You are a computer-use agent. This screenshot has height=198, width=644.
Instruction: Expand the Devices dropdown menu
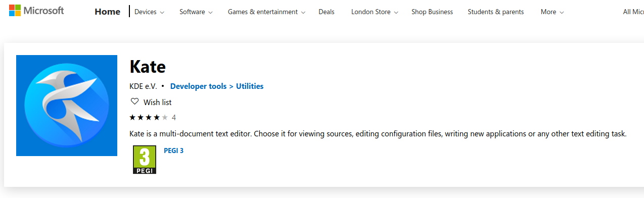[149, 12]
